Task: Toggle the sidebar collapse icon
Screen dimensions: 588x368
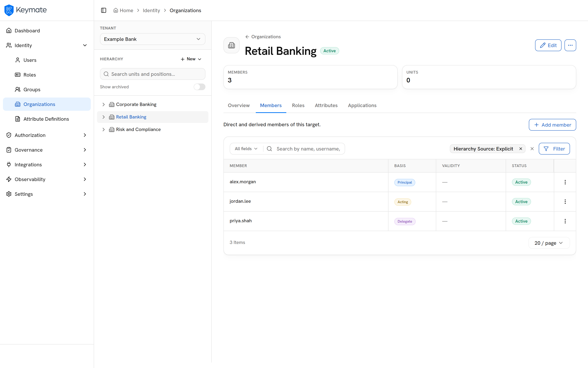Action: (x=103, y=10)
